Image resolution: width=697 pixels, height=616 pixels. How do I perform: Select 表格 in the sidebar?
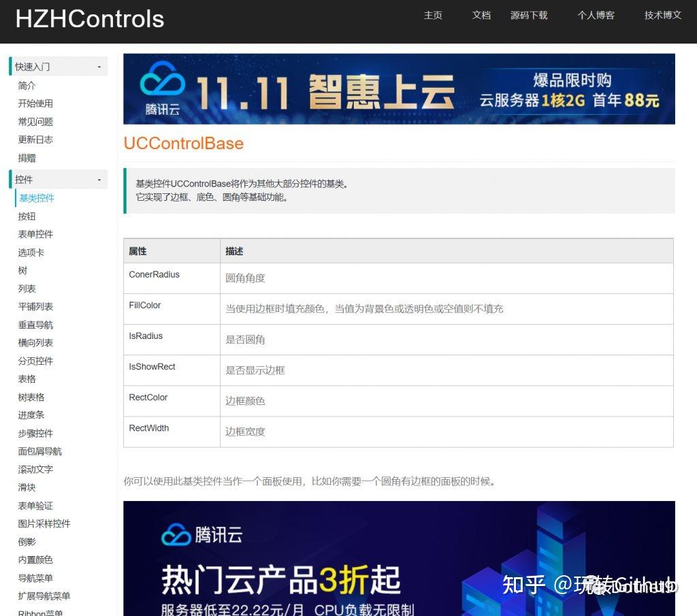click(x=27, y=379)
